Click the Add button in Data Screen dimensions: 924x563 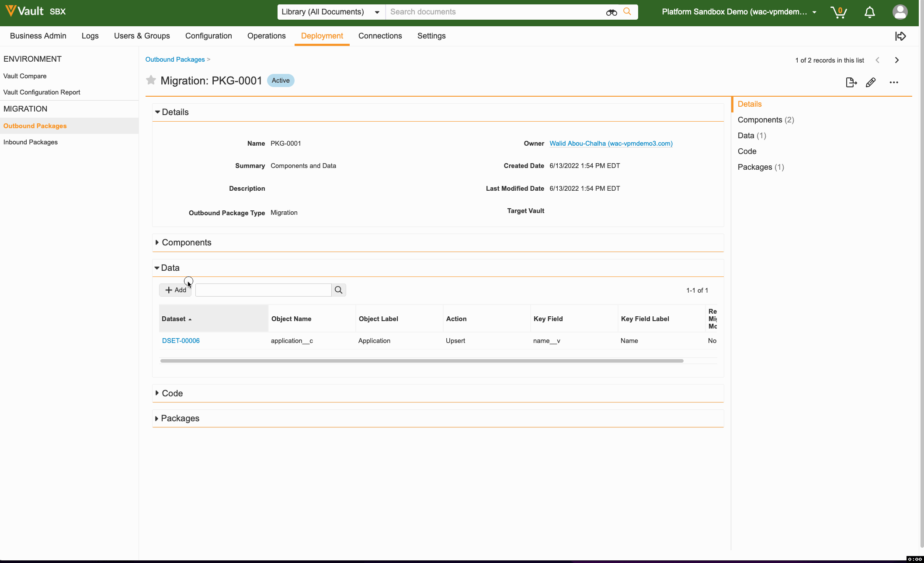click(175, 290)
